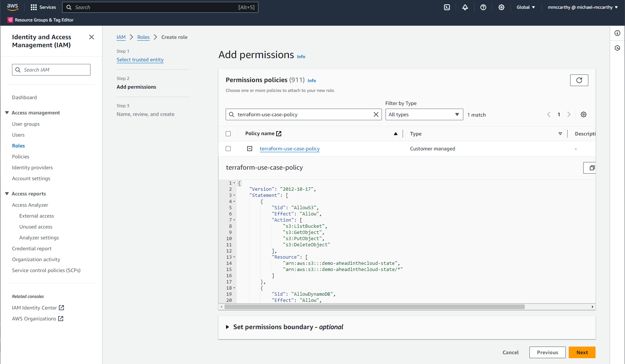Open the Filter by Type dropdown
The height and width of the screenshot is (364, 625).
click(424, 114)
